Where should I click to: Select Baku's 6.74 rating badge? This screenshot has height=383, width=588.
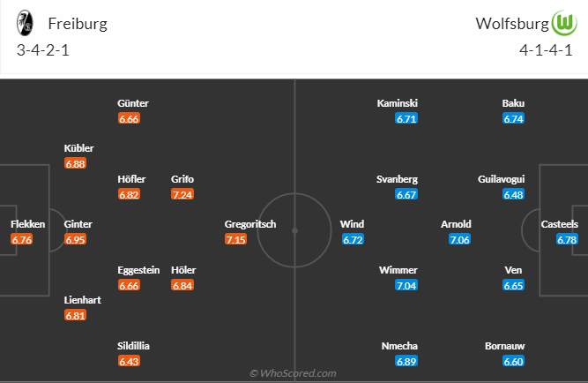[x=513, y=118]
